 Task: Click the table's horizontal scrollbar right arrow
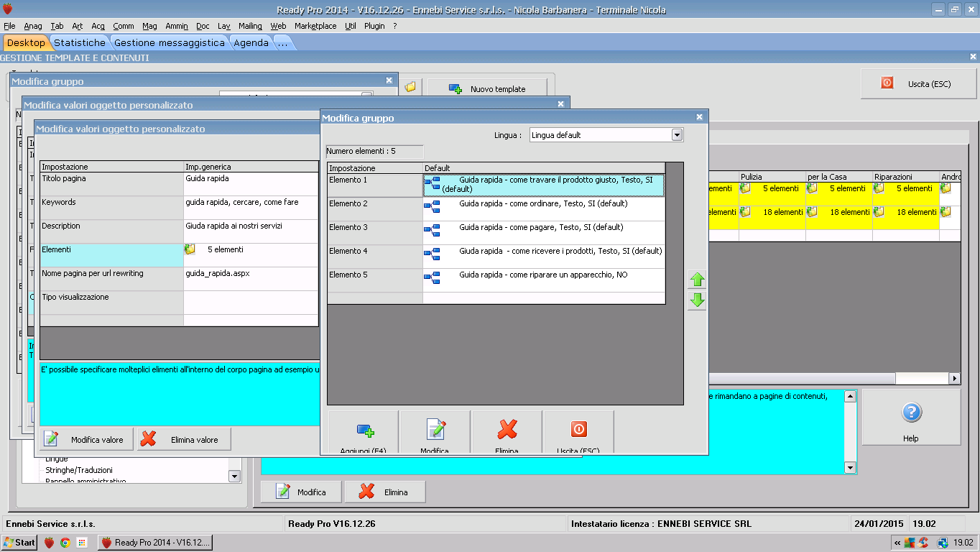click(955, 378)
